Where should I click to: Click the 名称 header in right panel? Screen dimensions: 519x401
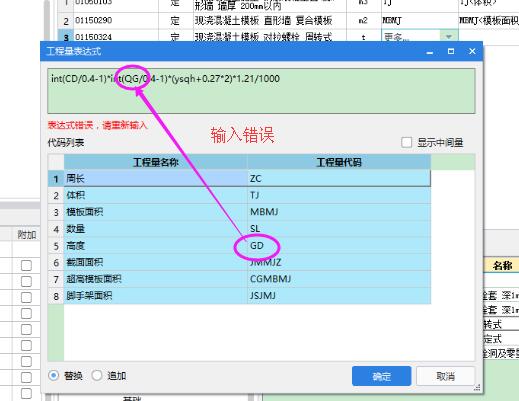point(502,266)
